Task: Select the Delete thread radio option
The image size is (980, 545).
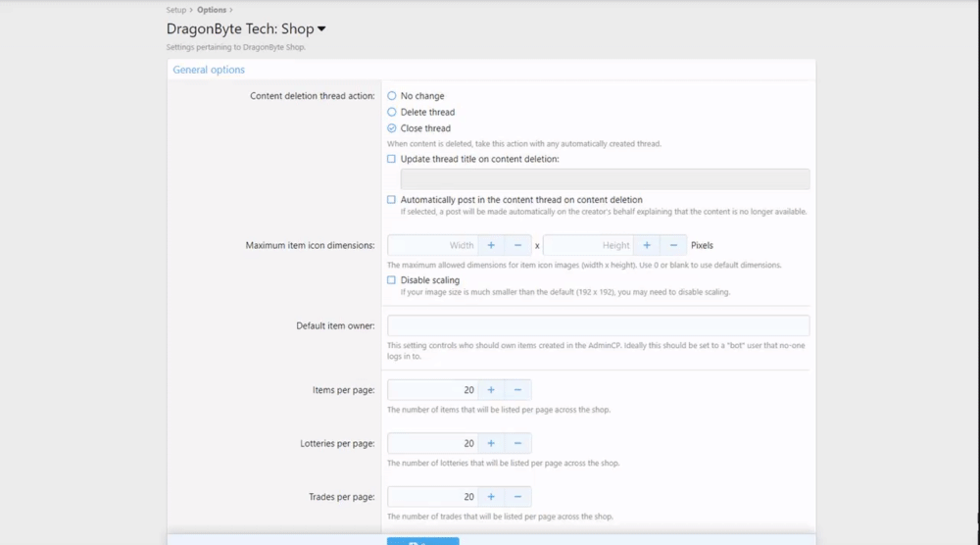Action: coord(391,112)
